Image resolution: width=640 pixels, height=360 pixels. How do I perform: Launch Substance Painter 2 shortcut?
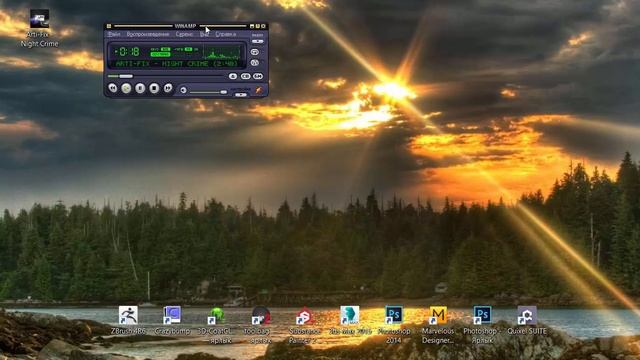coord(304,325)
